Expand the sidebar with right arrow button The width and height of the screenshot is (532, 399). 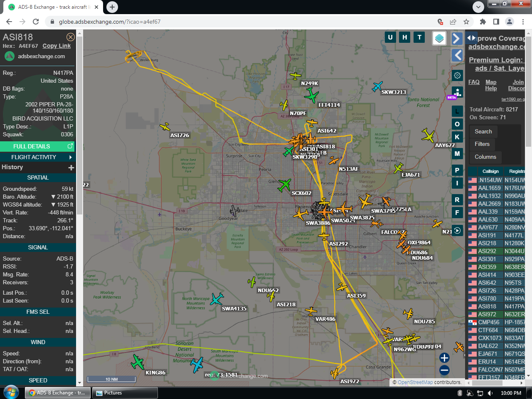pyautogui.click(x=457, y=38)
